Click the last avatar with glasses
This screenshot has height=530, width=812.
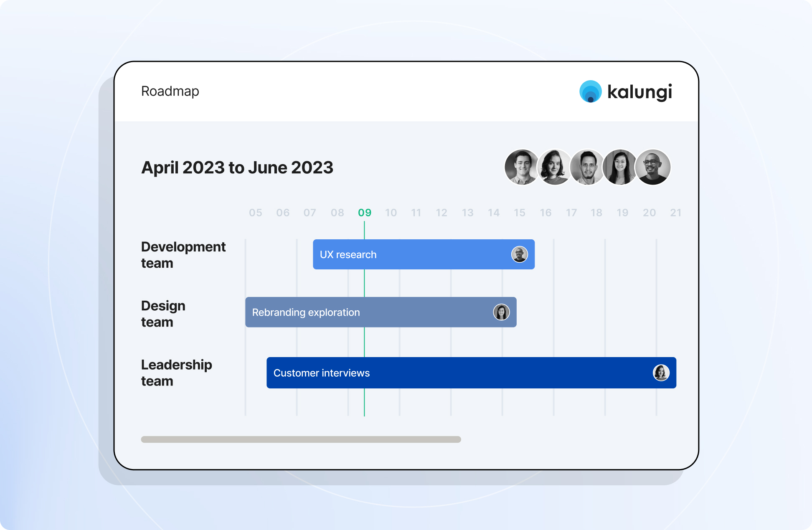point(653,167)
